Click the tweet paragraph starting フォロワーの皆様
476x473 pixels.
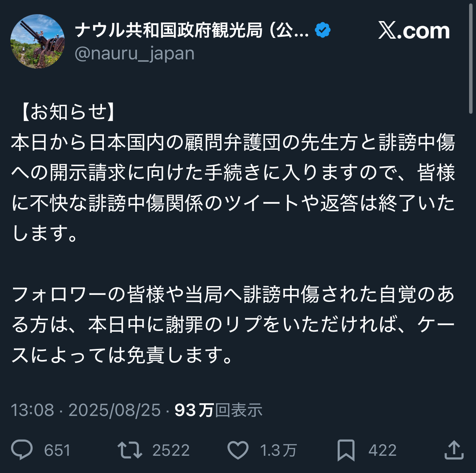coord(233,325)
